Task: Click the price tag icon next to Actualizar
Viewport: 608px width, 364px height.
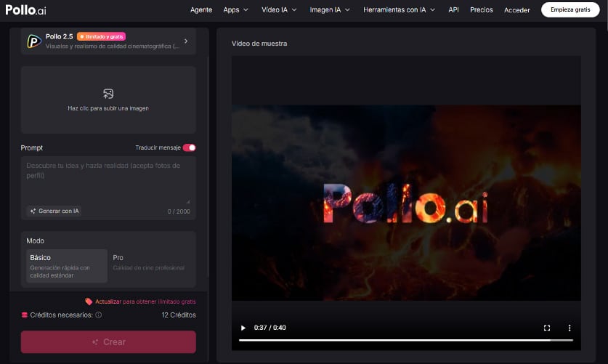Action: [x=89, y=302]
